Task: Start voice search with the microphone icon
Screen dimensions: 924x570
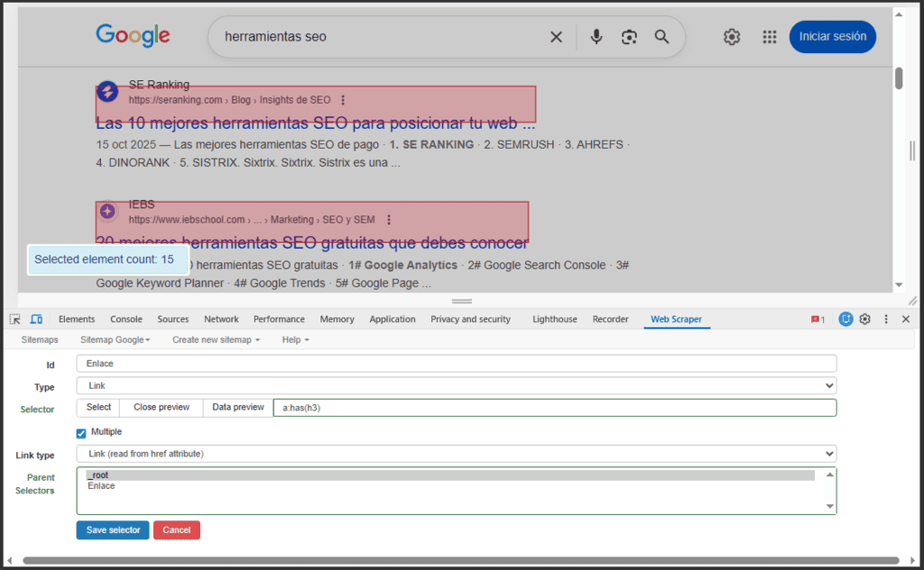Action: point(596,36)
